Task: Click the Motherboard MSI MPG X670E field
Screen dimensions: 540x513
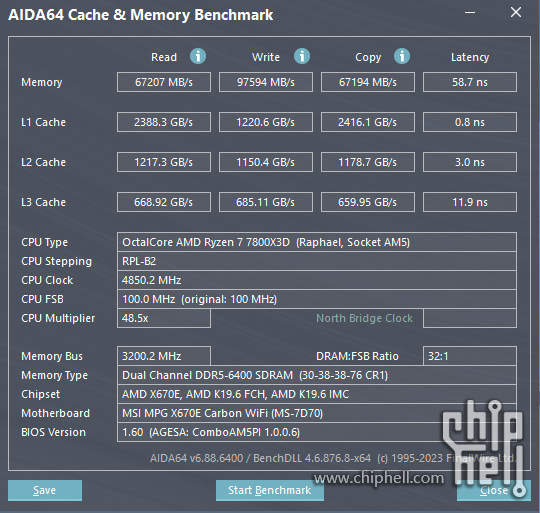Action: 317,413
